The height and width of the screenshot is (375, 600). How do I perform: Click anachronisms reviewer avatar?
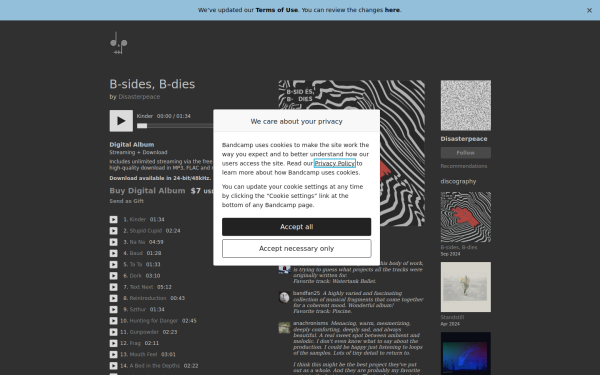coord(284,328)
